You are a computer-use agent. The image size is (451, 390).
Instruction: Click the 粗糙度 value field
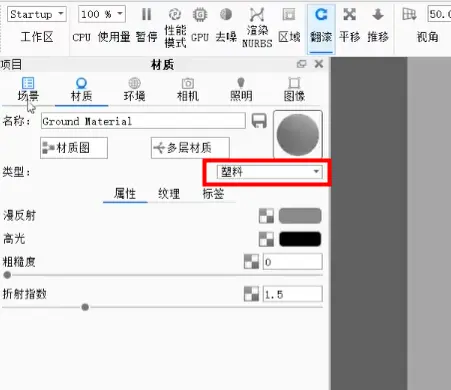(293, 262)
